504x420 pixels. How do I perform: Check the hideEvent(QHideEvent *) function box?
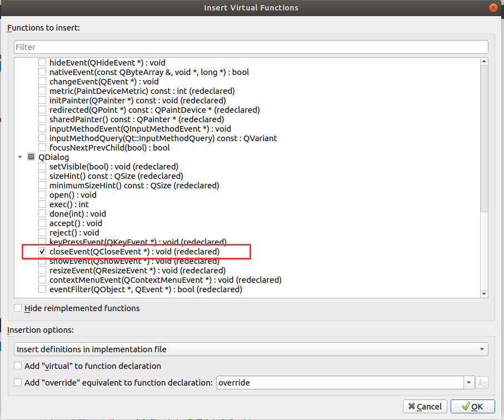(42, 62)
